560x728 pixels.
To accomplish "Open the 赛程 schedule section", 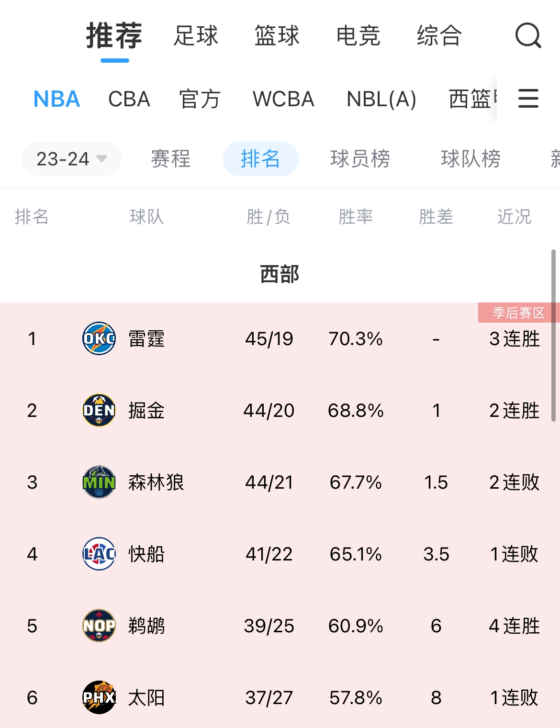I will (171, 159).
